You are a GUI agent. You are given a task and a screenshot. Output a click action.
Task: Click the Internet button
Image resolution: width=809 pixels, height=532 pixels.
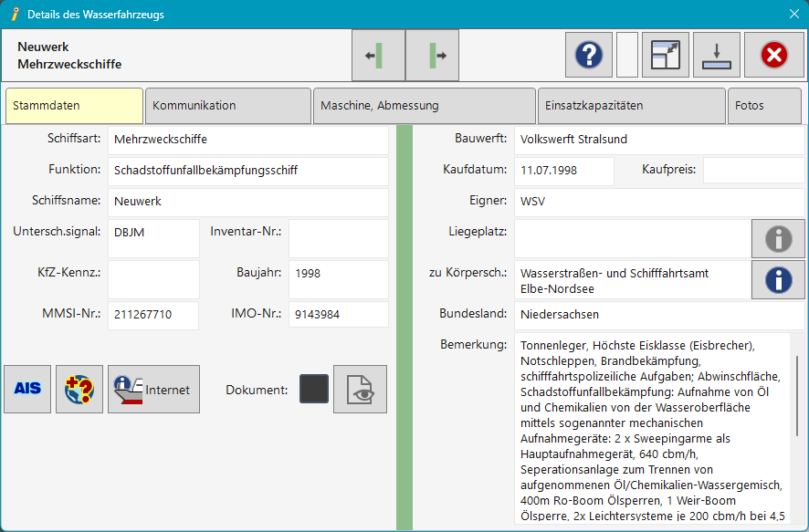153,390
